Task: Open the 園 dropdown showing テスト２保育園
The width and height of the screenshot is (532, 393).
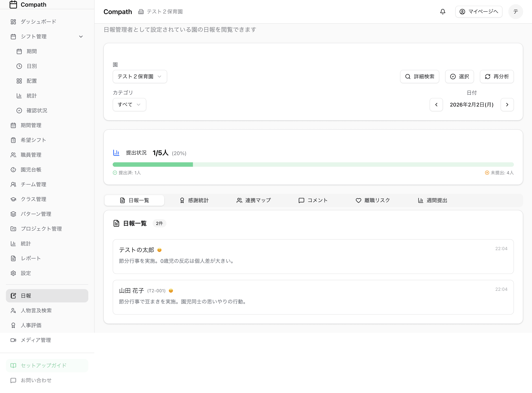Action: (140, 76)
